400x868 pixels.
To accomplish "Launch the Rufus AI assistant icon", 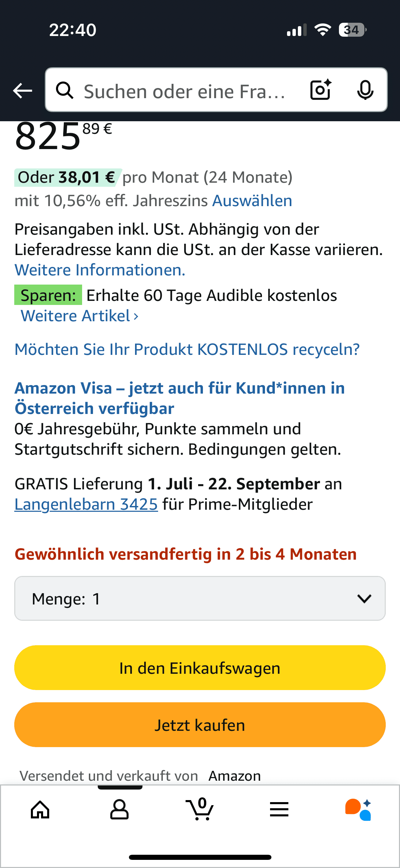I will 358,810.
